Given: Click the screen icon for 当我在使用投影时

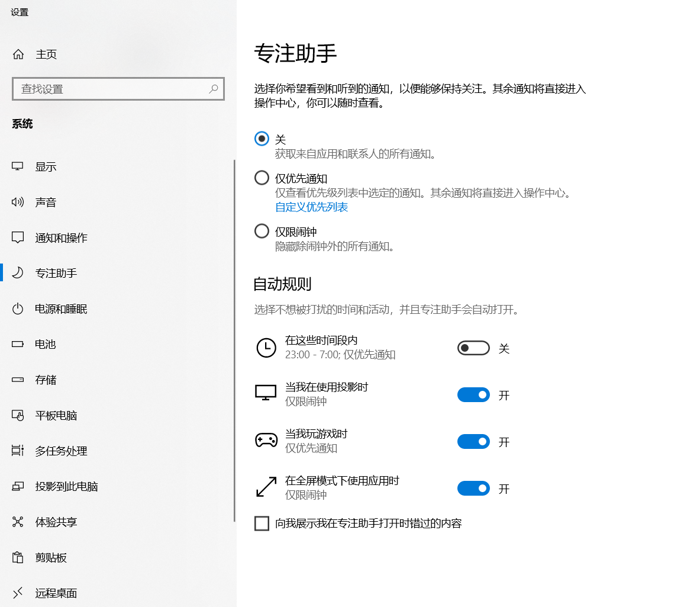Looking at the screenshot, I should (x=266, y=393).
